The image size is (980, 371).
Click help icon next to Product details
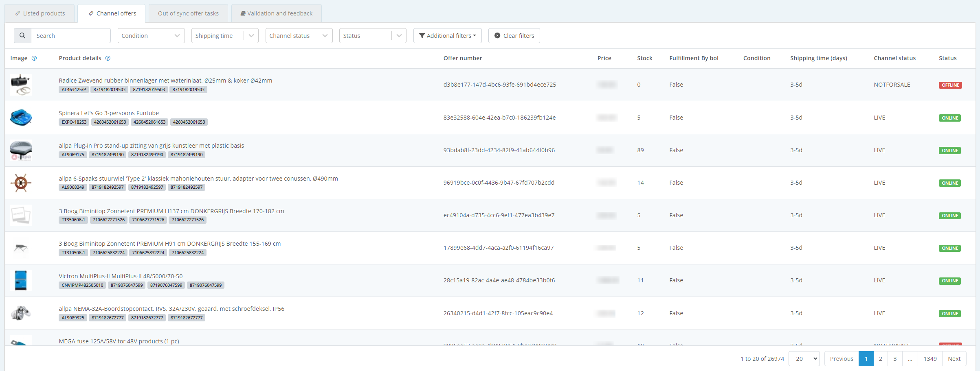coord(108,58)
